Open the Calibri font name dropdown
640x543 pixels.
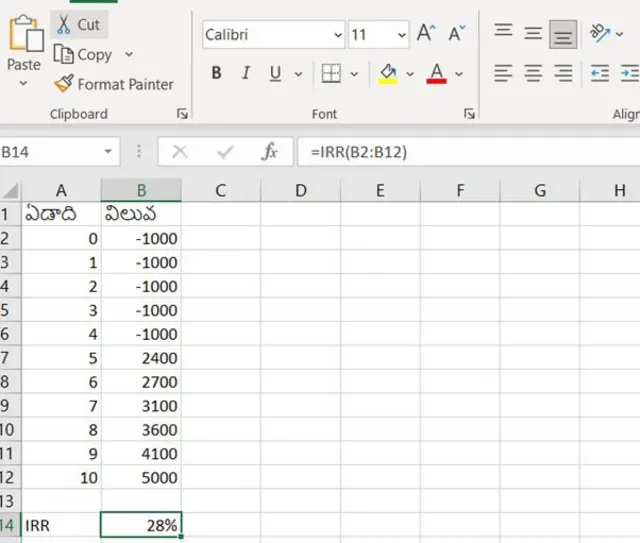(x=339, y=35)
